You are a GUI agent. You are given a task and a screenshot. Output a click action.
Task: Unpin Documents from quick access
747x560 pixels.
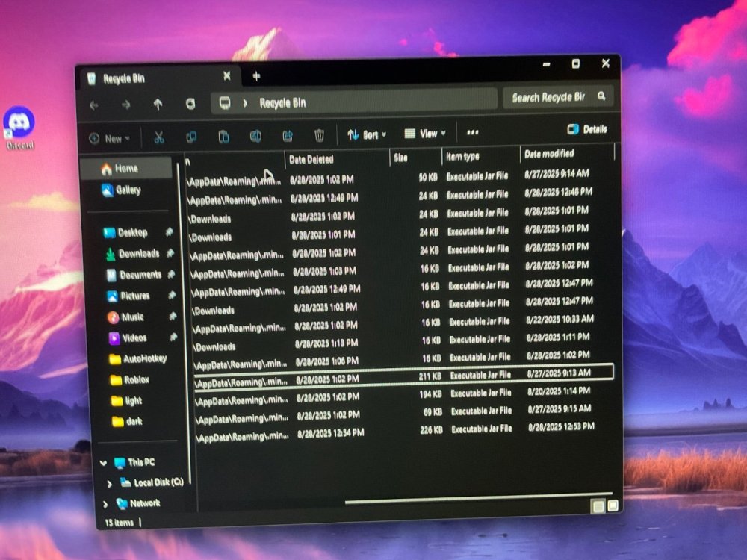pos(171,274)
